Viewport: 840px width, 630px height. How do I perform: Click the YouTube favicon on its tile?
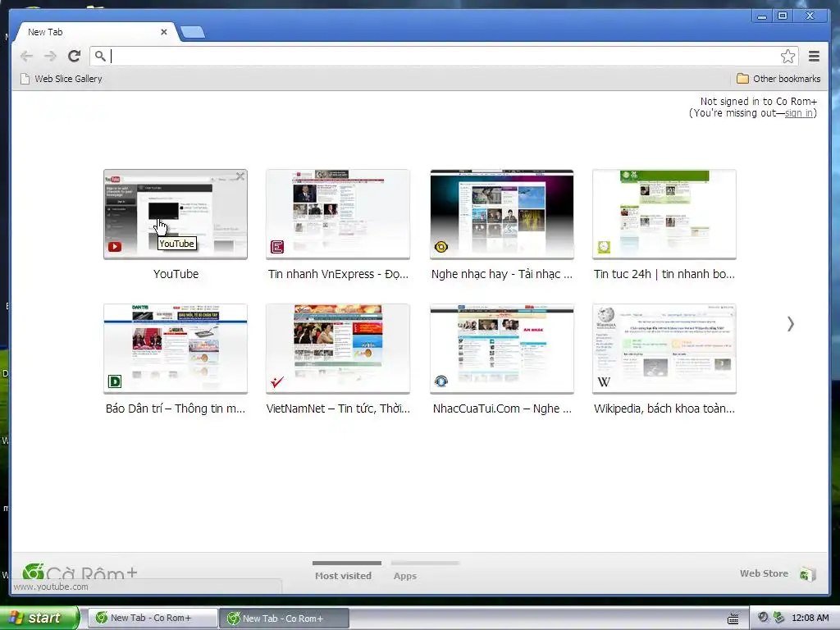tap(115, 247)
